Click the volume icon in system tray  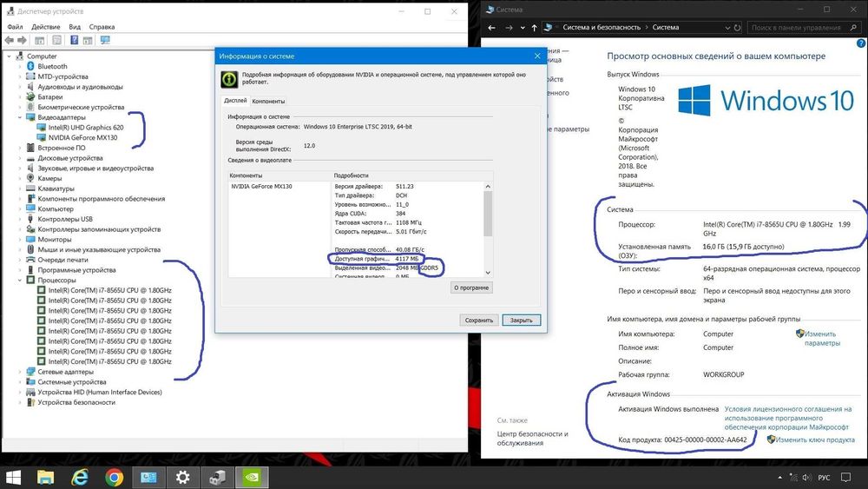coord(806,478)
